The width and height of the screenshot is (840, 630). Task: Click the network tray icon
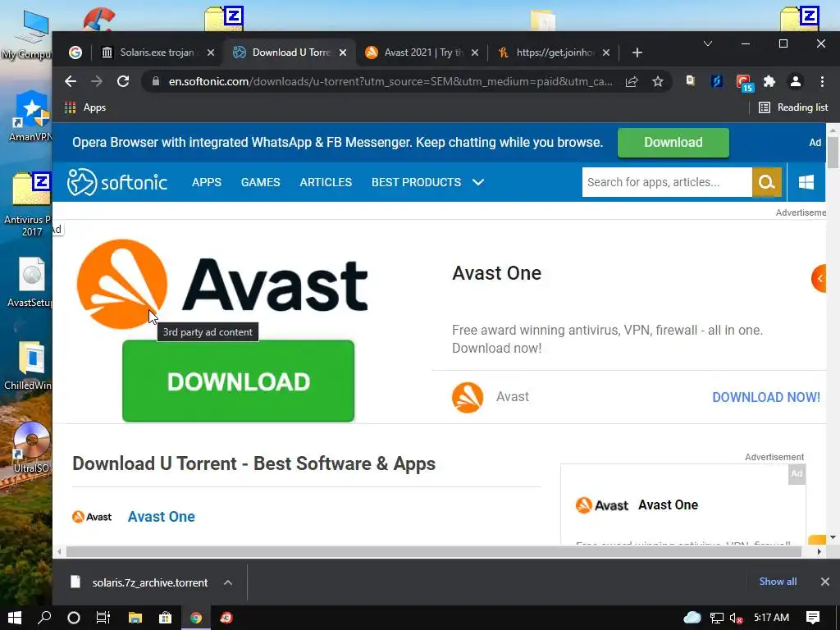tap(717, 619)
